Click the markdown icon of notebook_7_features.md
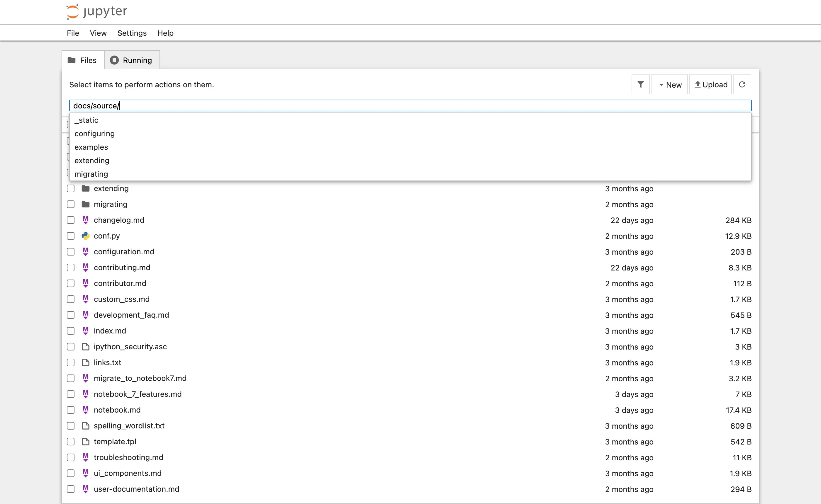 coord(86,394)
